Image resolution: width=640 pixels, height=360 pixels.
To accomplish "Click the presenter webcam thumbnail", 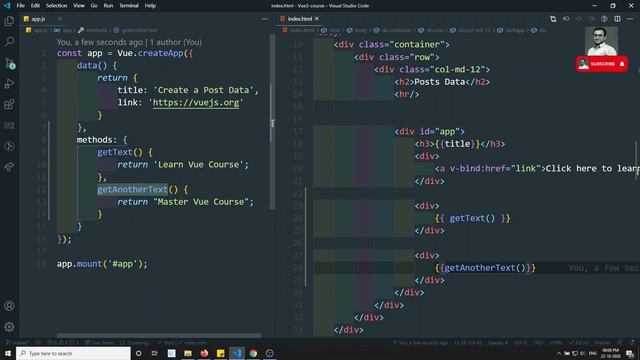I will click(x=601, y=41).
